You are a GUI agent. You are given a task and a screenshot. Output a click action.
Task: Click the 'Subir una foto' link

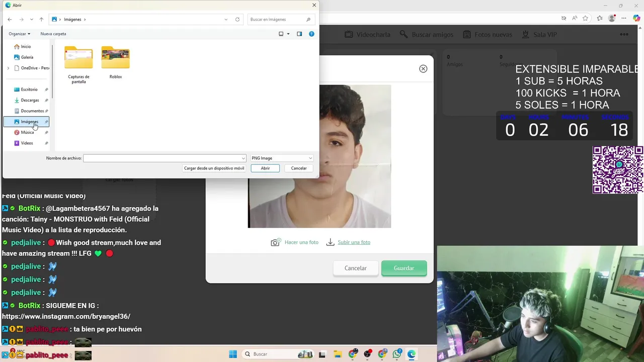click(354, 242)
